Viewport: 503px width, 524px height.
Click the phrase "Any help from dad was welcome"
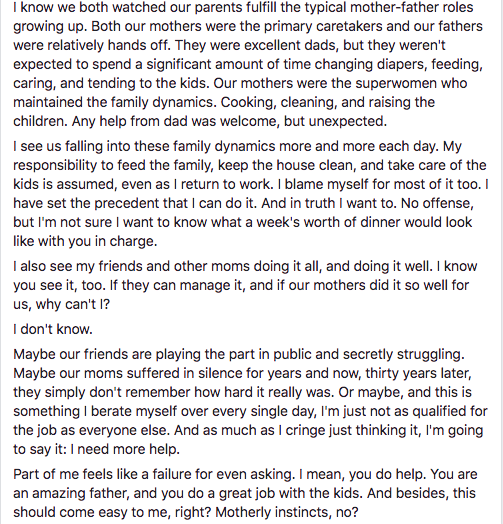[175, 121]
